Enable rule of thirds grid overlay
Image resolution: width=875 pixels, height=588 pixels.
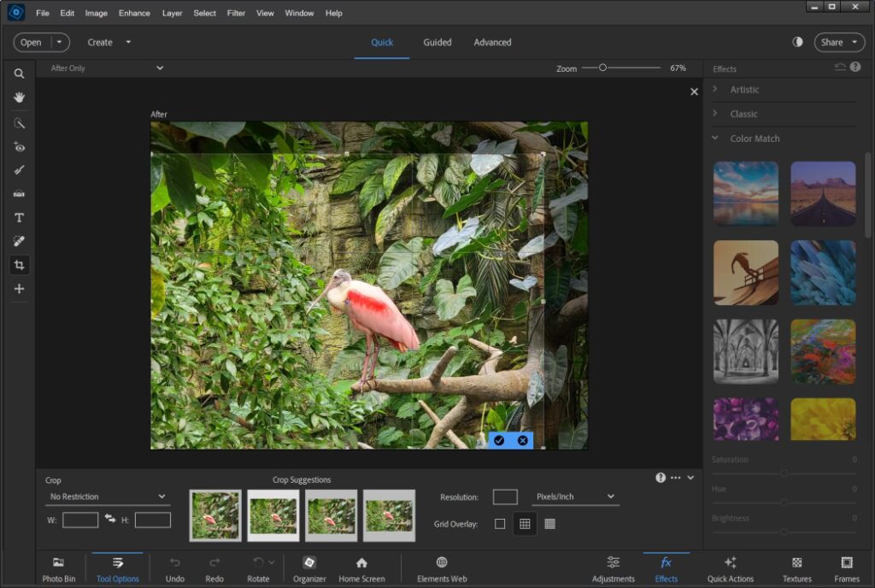tap(525, 524)
